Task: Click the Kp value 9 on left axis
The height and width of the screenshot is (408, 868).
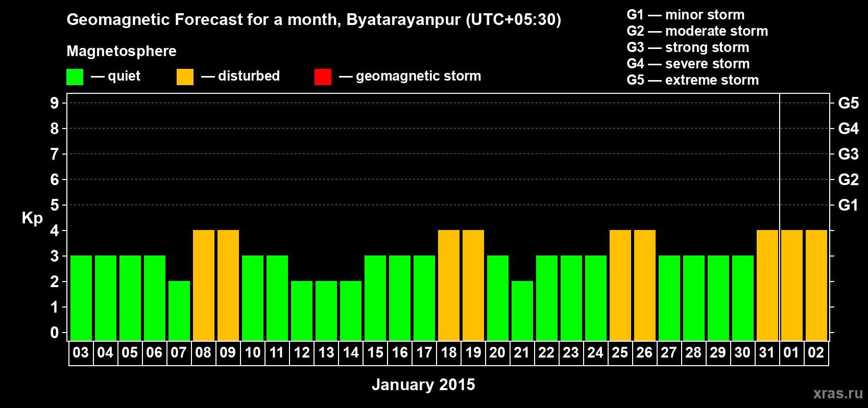Action: point(55,103)
